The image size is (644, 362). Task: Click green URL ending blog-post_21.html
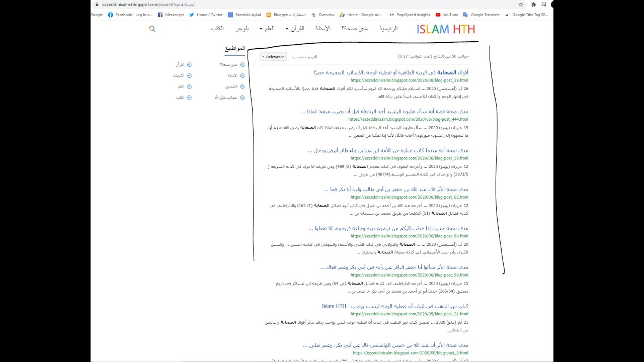pos(410,314)
